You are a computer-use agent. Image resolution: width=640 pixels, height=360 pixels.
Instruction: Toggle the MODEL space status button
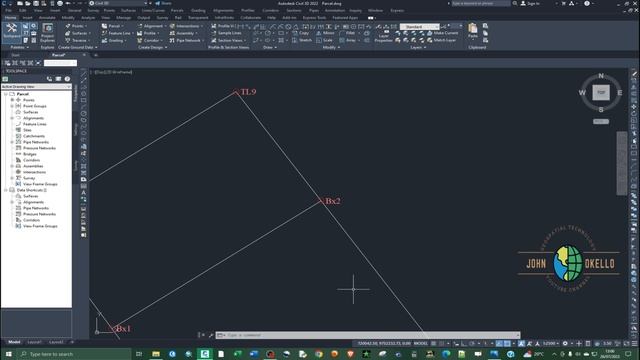click(x=420, y=344)
